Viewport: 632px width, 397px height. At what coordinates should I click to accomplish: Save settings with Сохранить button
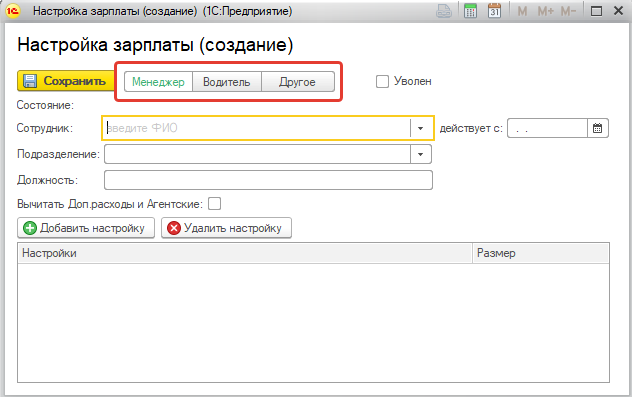coord(66,81)
